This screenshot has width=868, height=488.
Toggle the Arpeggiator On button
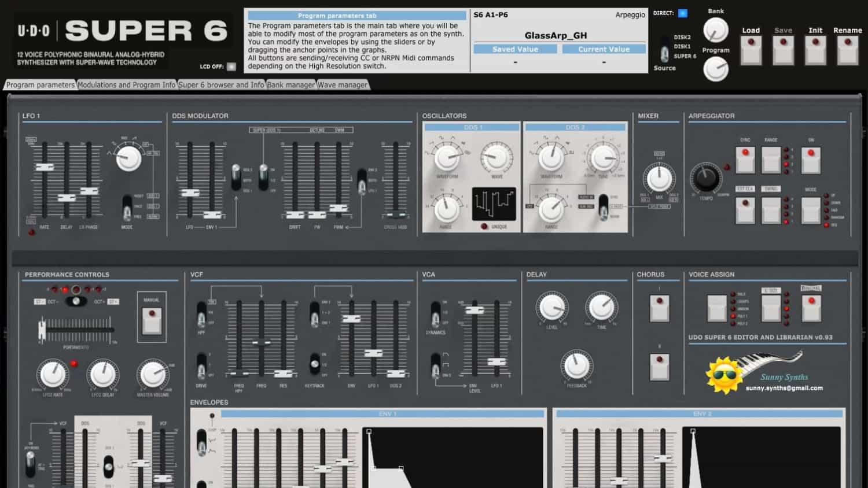pos(811,160)
